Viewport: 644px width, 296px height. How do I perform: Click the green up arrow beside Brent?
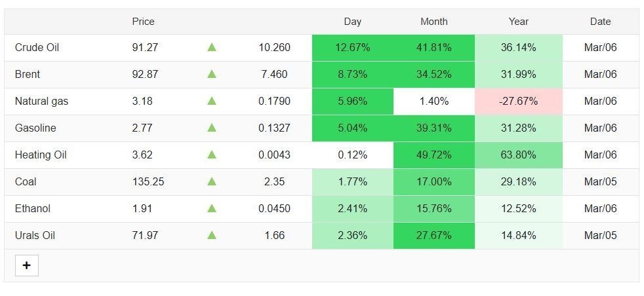pyautogui.click(x=211, y=74)
